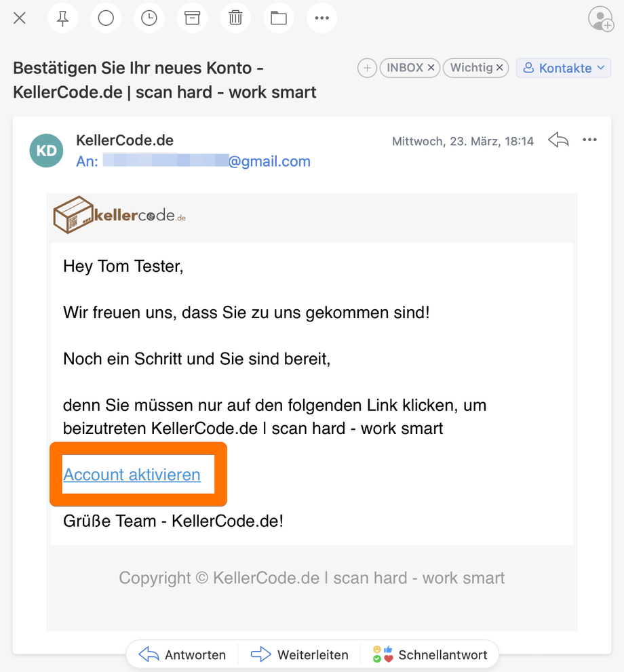
Task: Open the more actions toolbar menu
Action: pos(321,18)
